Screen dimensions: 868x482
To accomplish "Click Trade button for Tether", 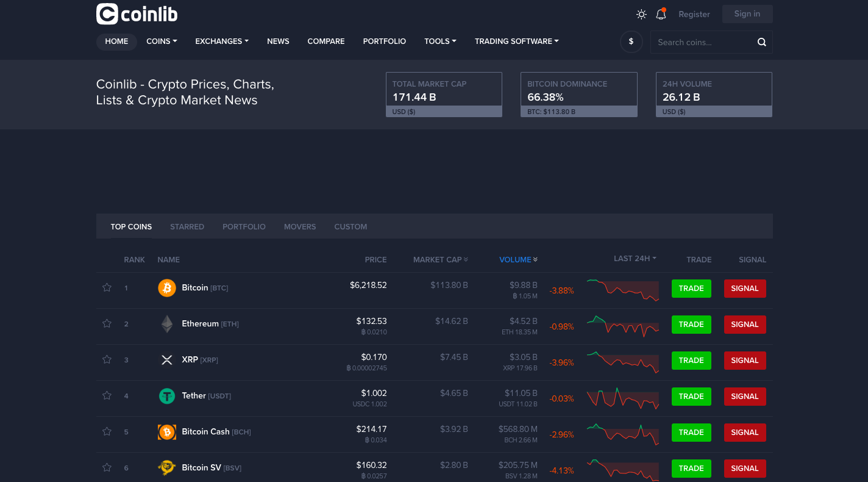I will 691,397.
